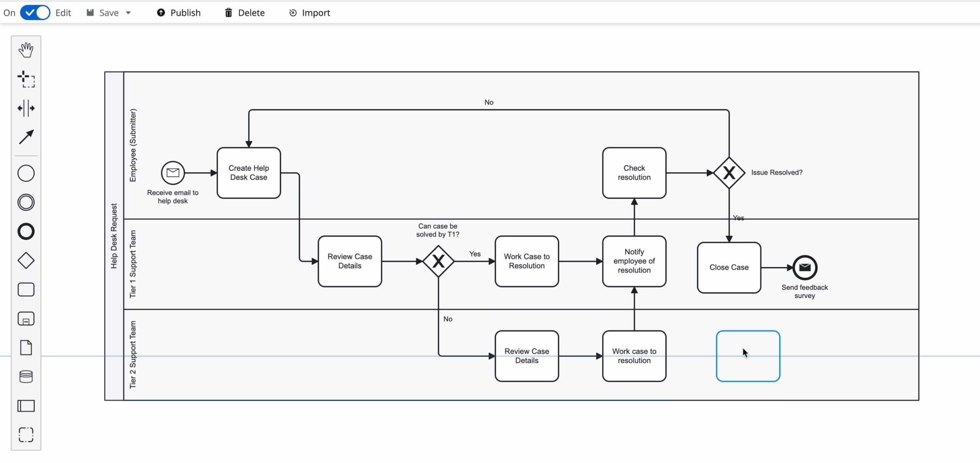Open the Save dropdown arrow
Image resolution: width=980 pixels, height=463 pixels.
tap(128, 13)
